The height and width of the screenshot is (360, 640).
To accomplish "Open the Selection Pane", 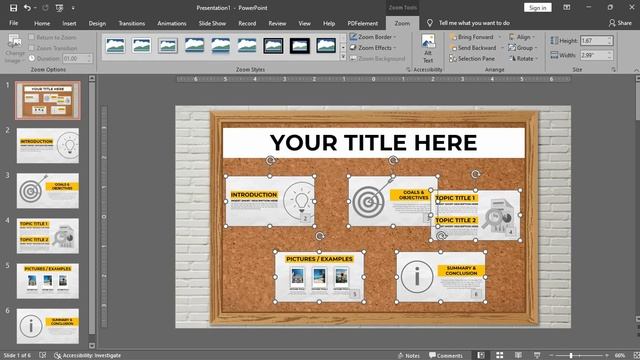I will pyautogui.click(x=472, y=59).
